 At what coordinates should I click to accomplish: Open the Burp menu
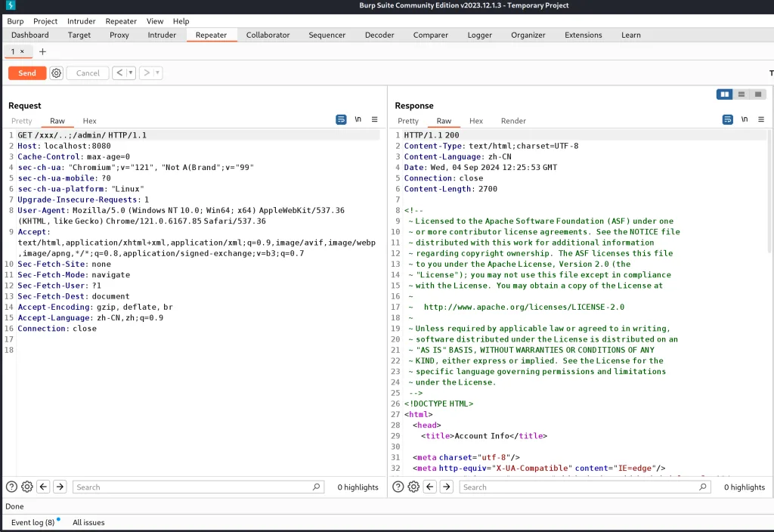click(15, 21)
